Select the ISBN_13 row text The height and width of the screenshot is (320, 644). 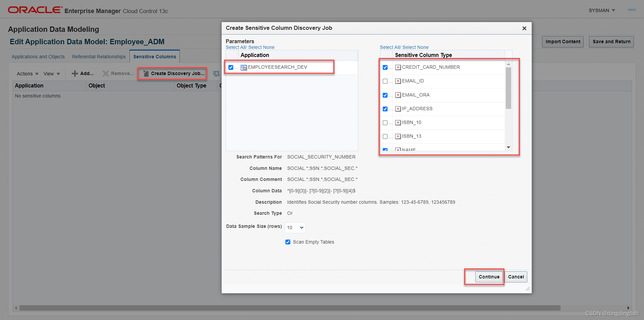tap(412, 136)
